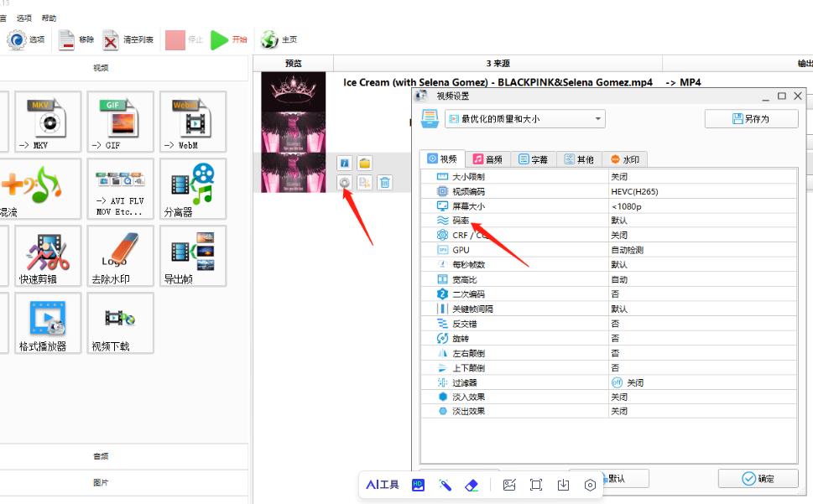813x504 pixels.
Task: Open the 快速剪辑 quick clip tool
Action: point(48,256)
